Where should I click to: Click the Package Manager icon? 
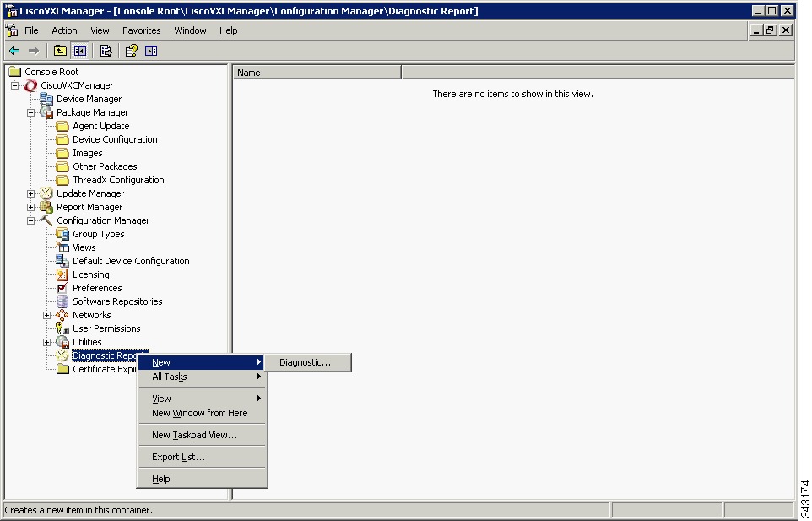point(46,112)
